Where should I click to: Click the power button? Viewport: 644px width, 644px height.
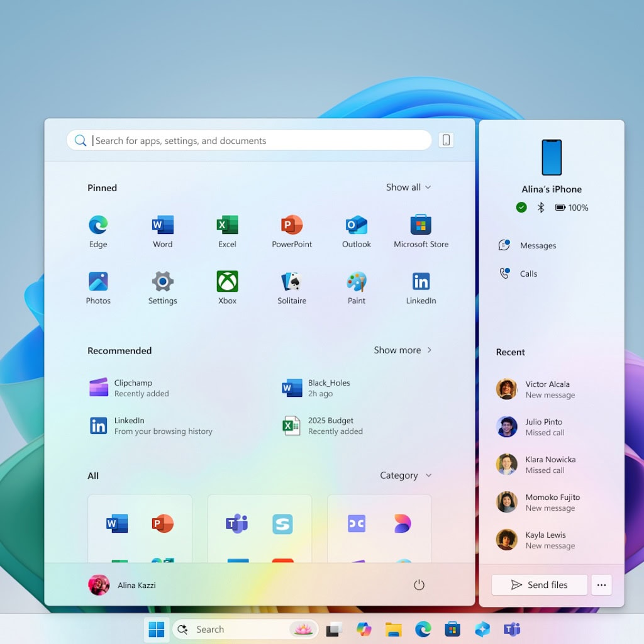(419, 585)
